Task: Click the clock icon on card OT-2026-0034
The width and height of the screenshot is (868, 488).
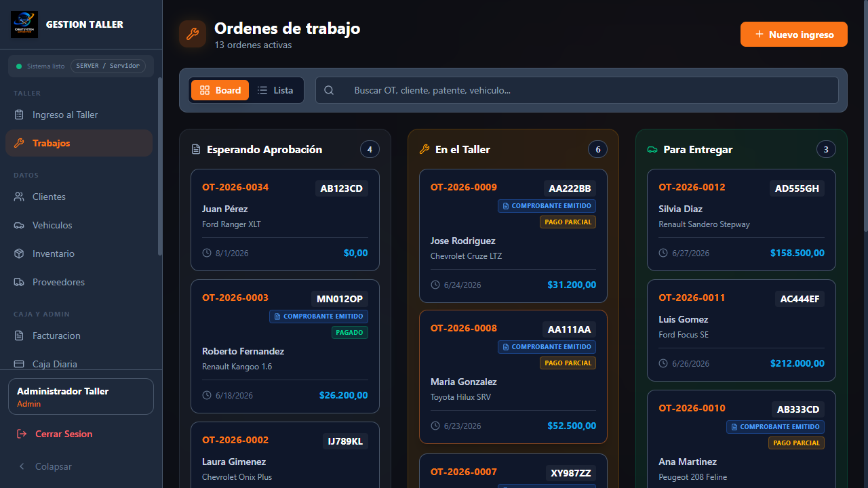Action: pos(207,253)
